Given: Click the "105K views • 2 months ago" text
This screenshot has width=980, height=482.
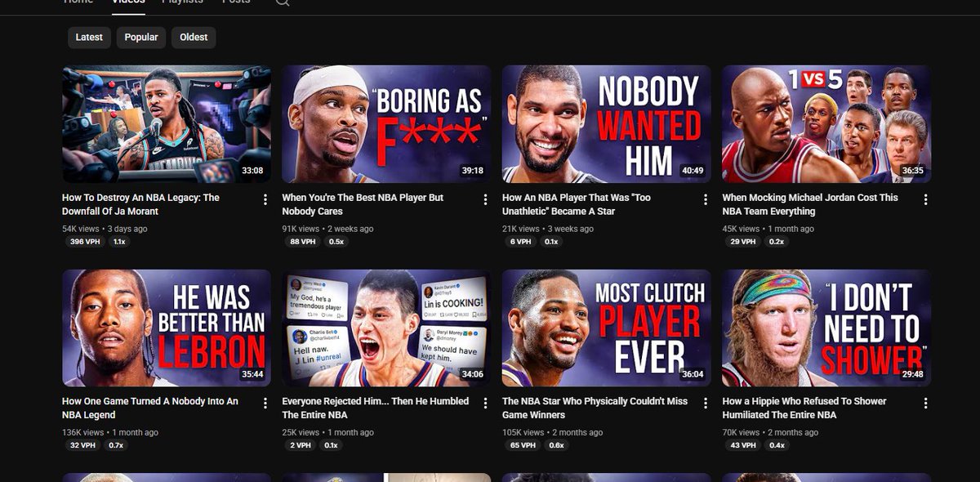Looking at the screenshot, I should 553,432.
